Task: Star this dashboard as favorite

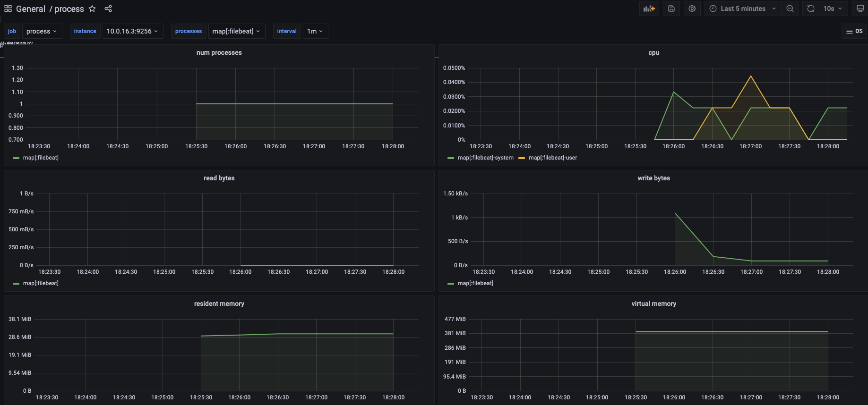Action: coord(92,8)
